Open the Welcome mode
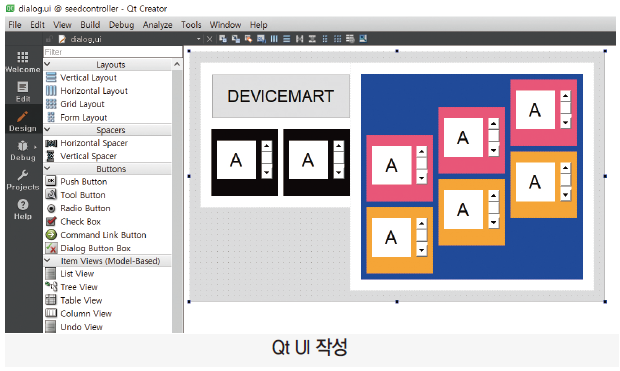The width and height of the screenshot is (620, 371). coord(23,62)
